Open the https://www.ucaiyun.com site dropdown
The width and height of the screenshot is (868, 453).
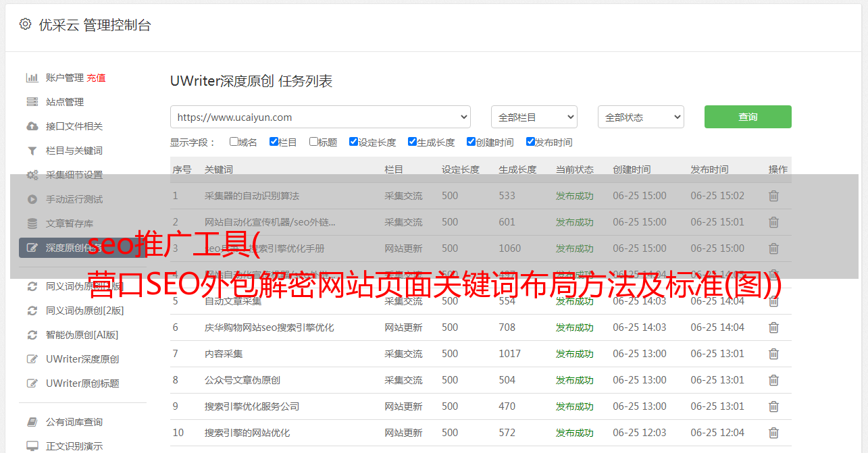pos(320,117)
